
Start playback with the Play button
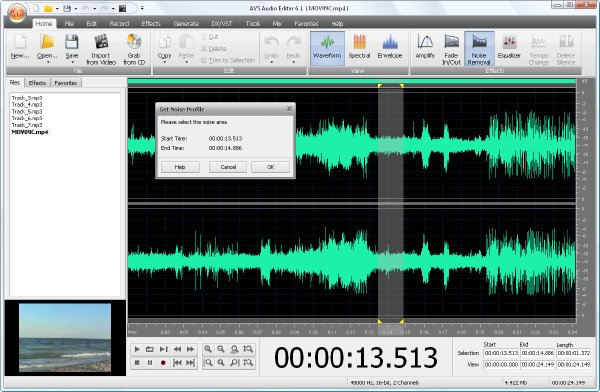point(137,349)
